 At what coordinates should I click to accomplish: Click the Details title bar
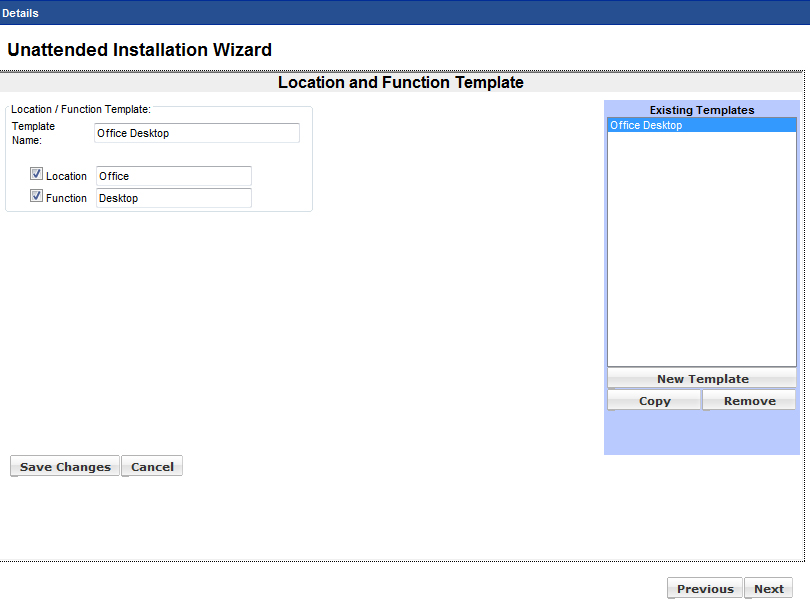404,13
